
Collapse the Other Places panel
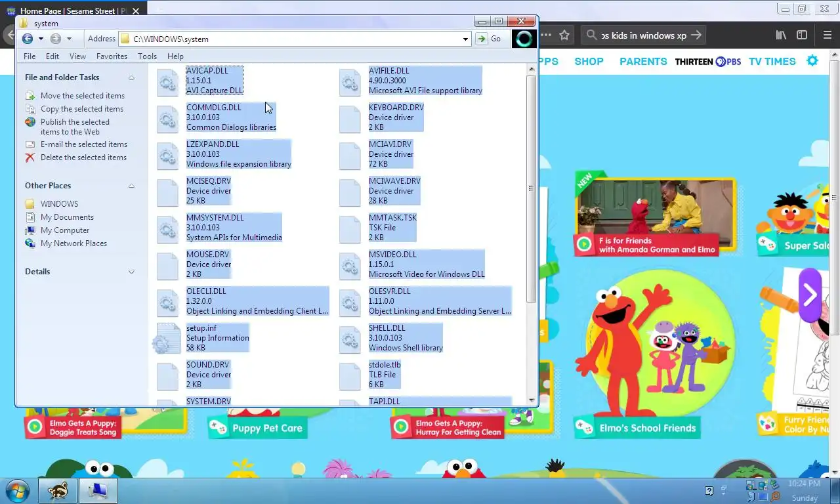pyautogui.click(x=131, y=186)
